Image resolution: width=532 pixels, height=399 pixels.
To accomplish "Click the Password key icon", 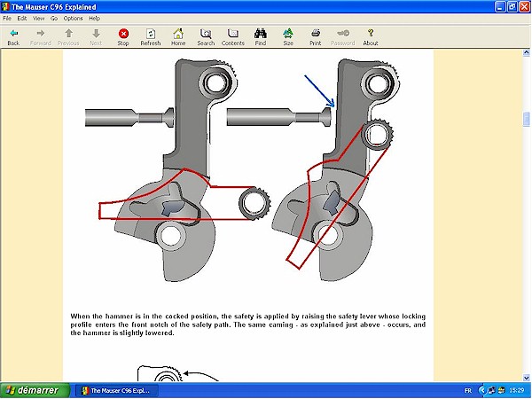I will point(343,33).
